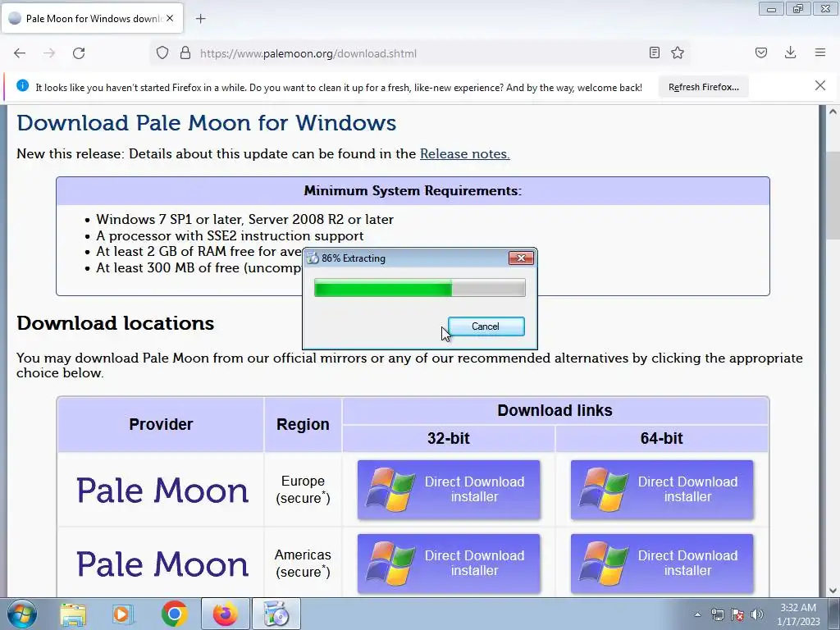Click the extraction progress bar
This screenshot has height=630, width=840.
pyautogui.click(x=419, y=288)
